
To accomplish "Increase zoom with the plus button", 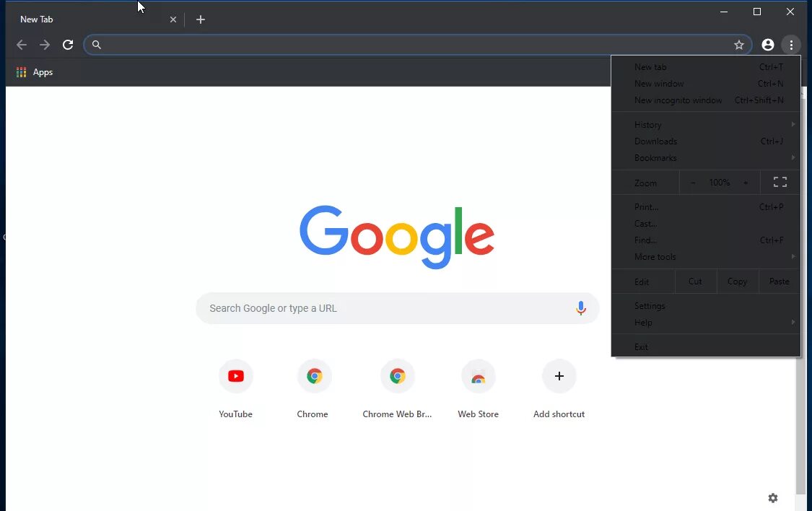I will pos(746,183).
